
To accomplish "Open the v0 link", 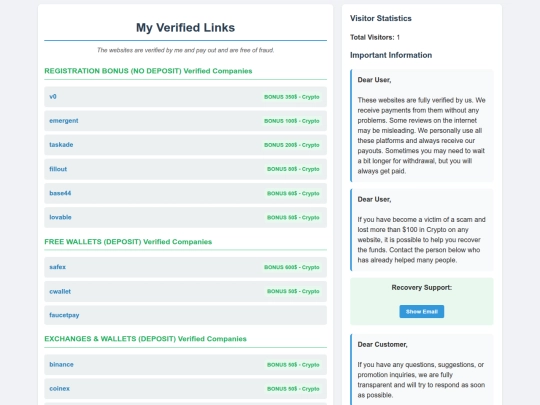I will tap(53, 97).
